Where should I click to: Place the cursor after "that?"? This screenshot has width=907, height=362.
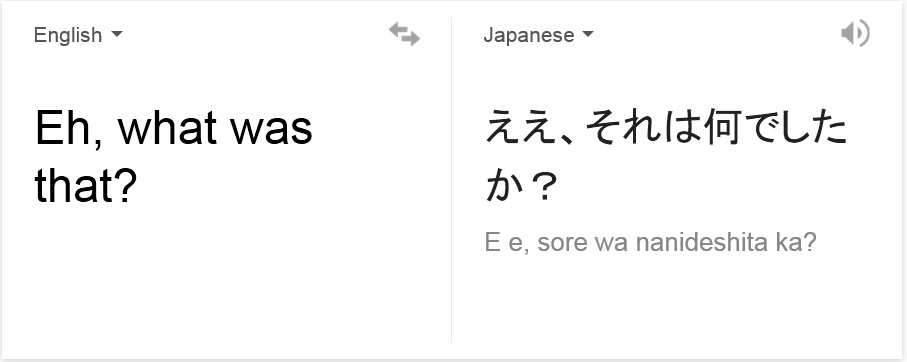(138, 186)
